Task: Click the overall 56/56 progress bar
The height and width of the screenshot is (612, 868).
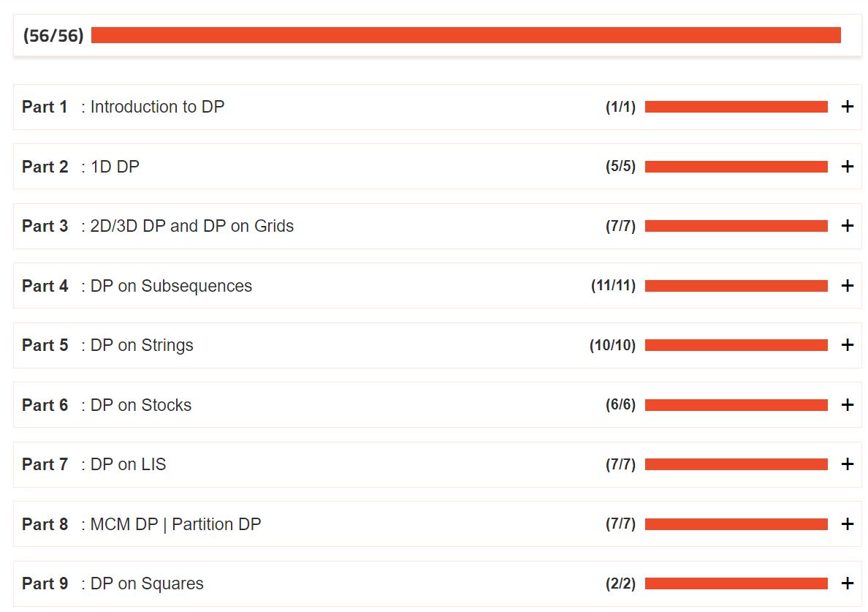Action: (x=466, y=35)
